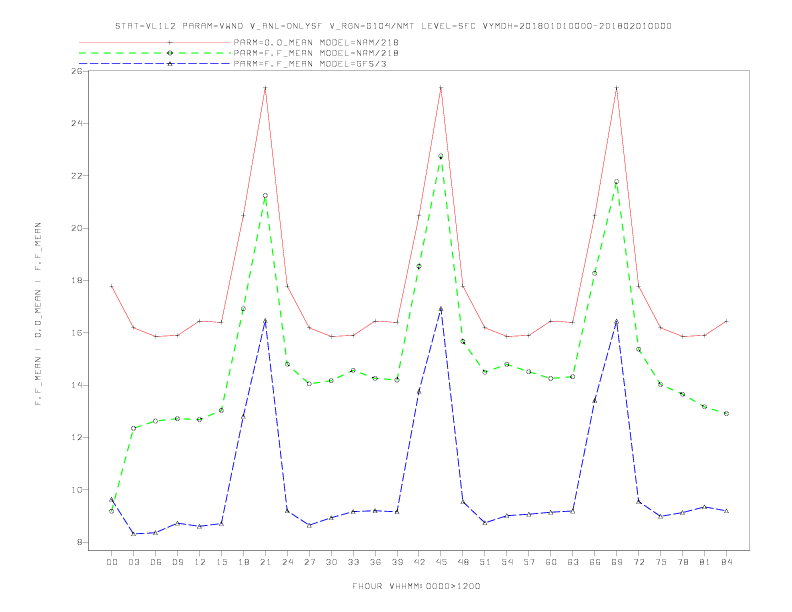The width and height of the screenshot is (792, 612).
Task: Click green circle peak marker at hour 69
Action: pos(616,182)
